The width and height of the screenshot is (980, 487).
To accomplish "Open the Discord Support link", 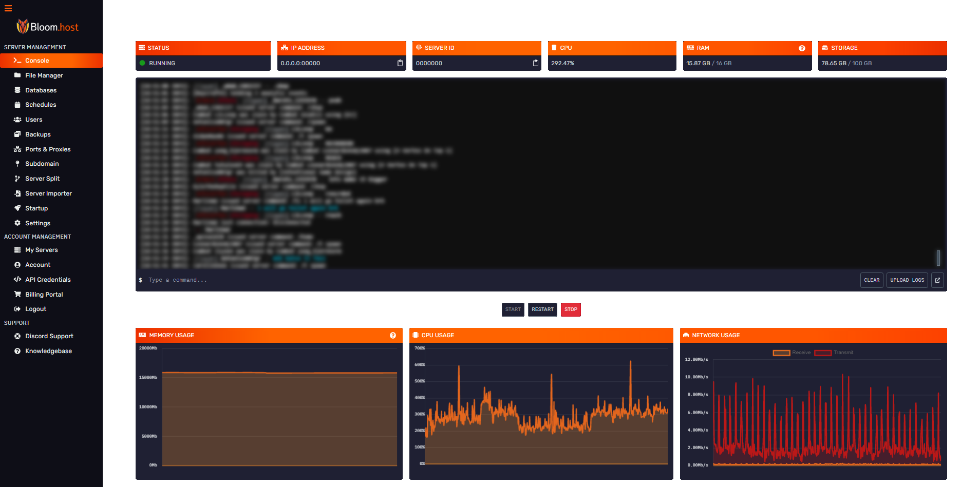I will point(49,336).
